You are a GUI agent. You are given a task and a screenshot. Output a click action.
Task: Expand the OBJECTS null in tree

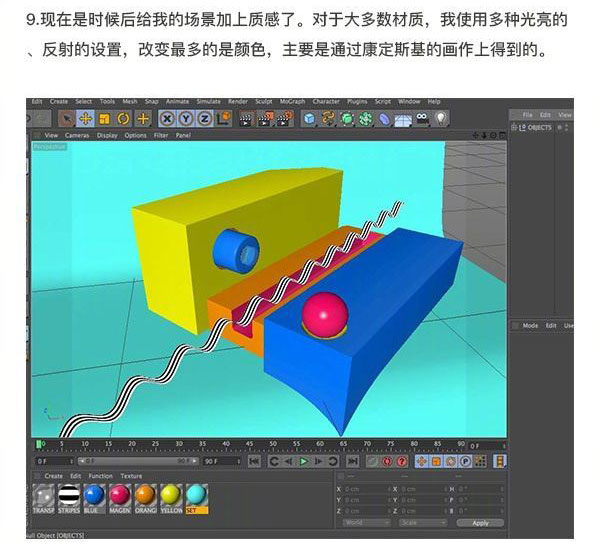tap(514, 127)
